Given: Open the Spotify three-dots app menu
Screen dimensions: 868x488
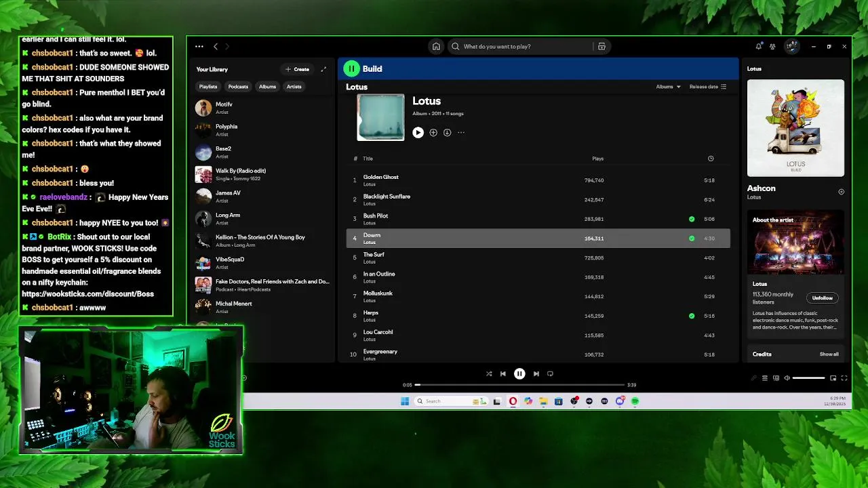Looking at the screenshot, I should coord(199,46).
